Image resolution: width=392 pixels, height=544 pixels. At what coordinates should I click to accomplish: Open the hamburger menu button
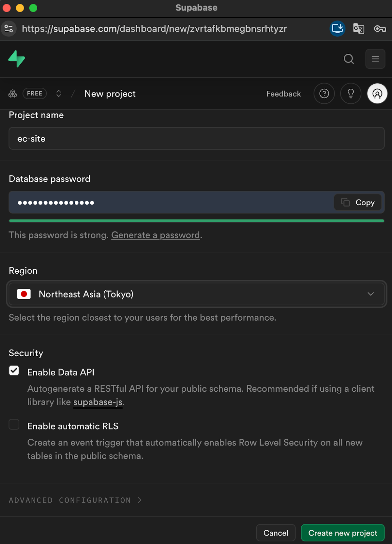pyautogui.click(x=375, y=59)
